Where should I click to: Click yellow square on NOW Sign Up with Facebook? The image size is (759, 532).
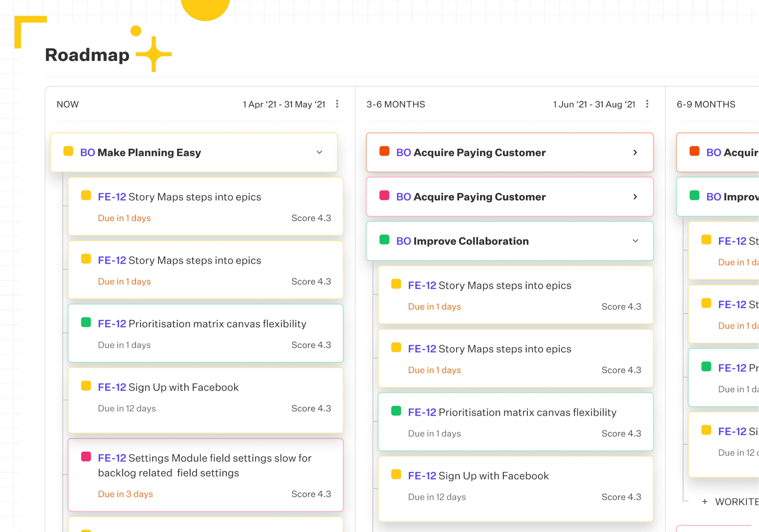[86, 386]
